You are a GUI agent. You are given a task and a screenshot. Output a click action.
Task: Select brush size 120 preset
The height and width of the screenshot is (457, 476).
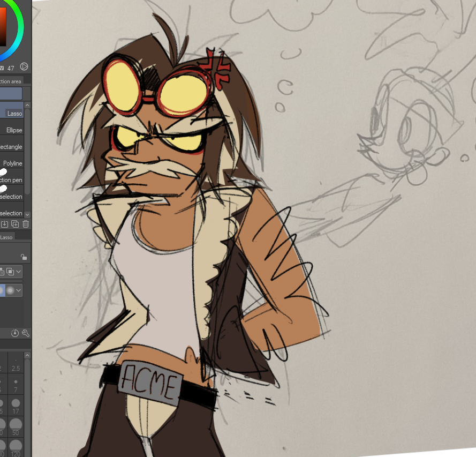16,447
